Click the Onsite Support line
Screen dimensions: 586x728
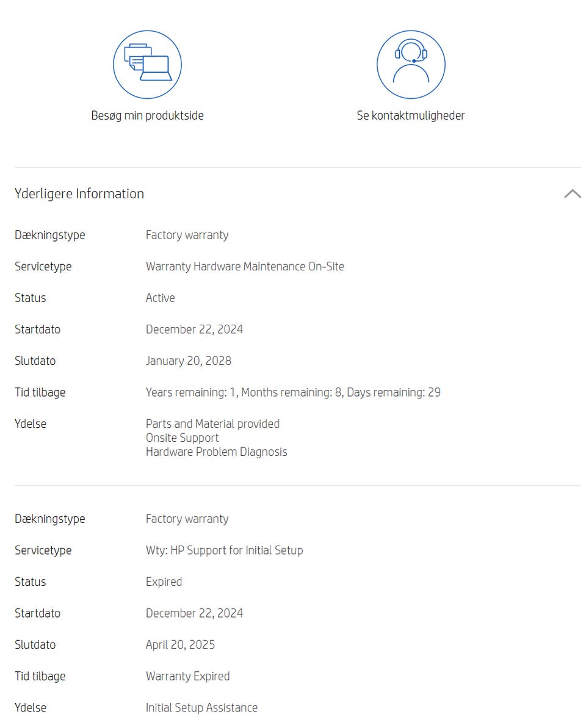click(182, 438)
